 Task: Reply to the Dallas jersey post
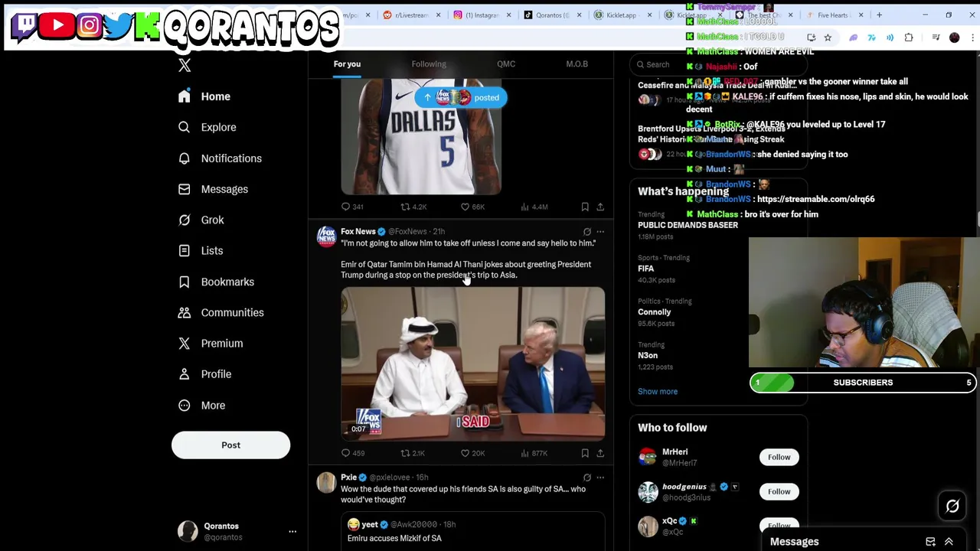click(352, 207)
